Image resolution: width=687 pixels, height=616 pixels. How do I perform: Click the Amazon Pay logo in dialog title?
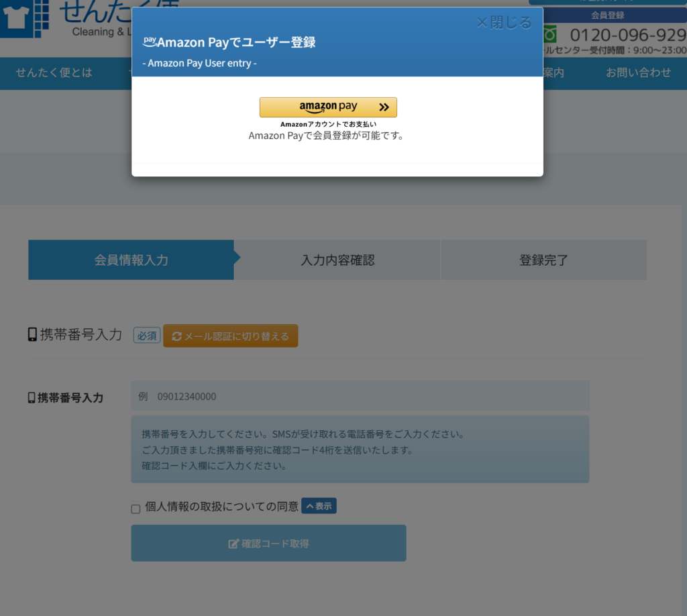[150, 42]
